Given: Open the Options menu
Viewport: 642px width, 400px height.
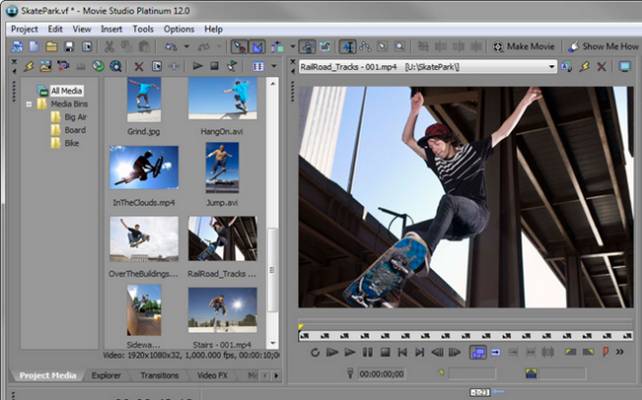Looking at the screenshot, I should [x=179, y=29].
